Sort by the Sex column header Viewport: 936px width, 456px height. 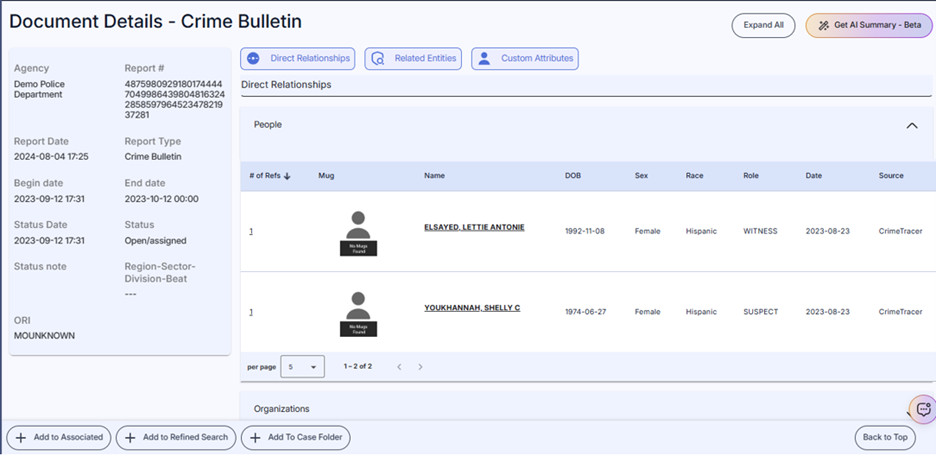pos(641,176)
